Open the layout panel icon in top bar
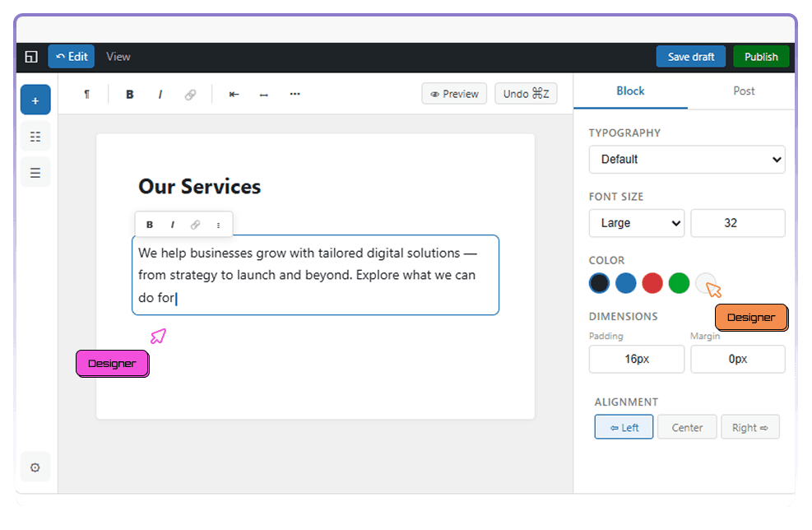This screenshot has height=530, width=812. [x=31, y=57]
